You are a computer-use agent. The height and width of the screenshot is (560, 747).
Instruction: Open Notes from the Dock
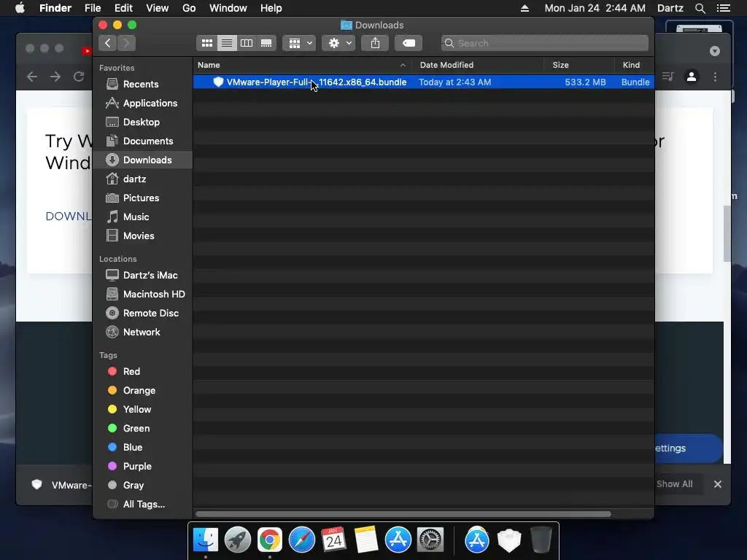[366, 540]
